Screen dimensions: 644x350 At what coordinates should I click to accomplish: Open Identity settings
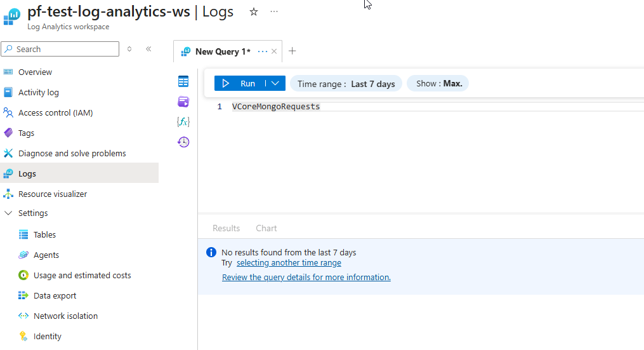tap(47, 336)
